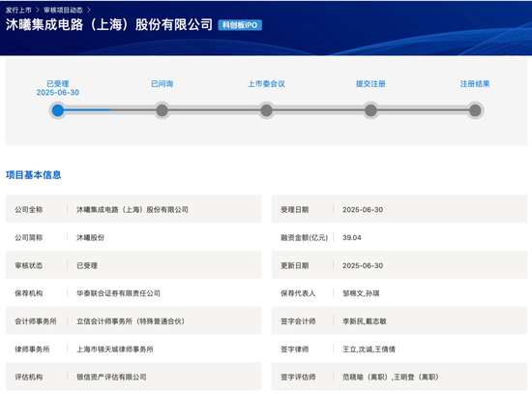Click the 项目基本信息 section heading
The width and height of the screenshot is (532, 394).
coord(33,175)
